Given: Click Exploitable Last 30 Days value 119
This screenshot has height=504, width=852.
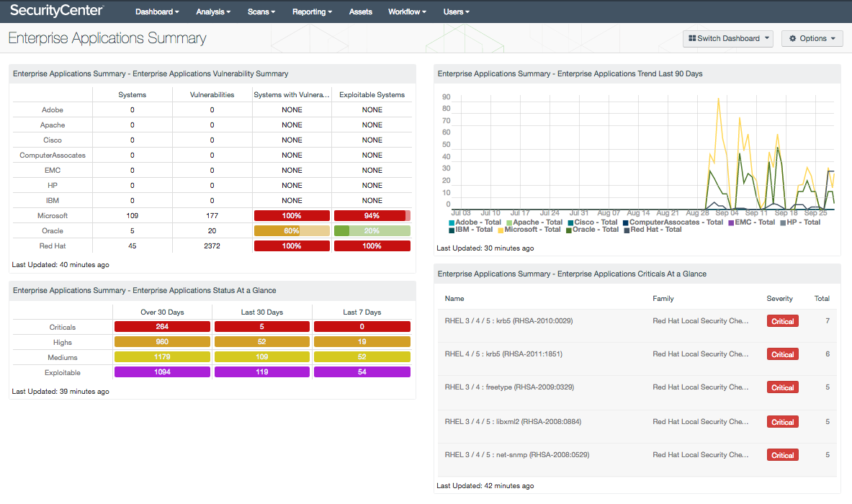Looking at the screenshot, I should (262, 372).
